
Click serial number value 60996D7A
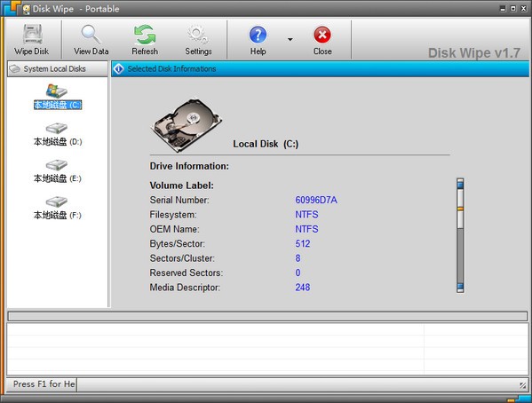[x=316, y=200]
